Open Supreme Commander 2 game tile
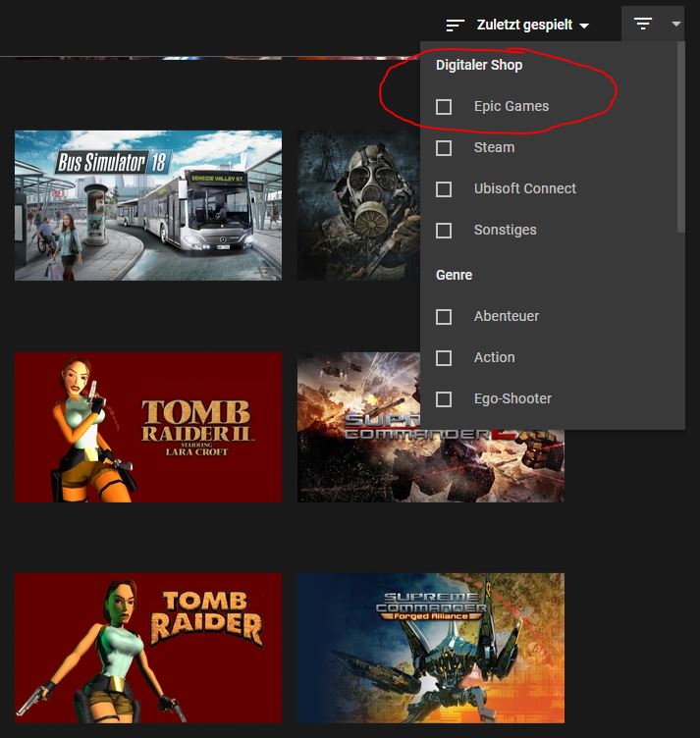Screen dimensions: 700x738 [x=431, y=466]
